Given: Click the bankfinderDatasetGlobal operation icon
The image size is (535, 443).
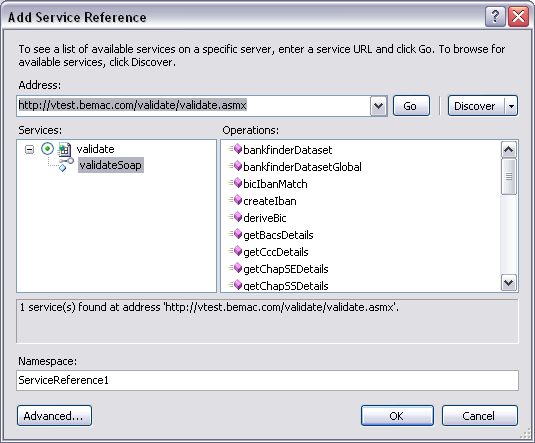Looking at the screenshot, I should tap(235, 166).
